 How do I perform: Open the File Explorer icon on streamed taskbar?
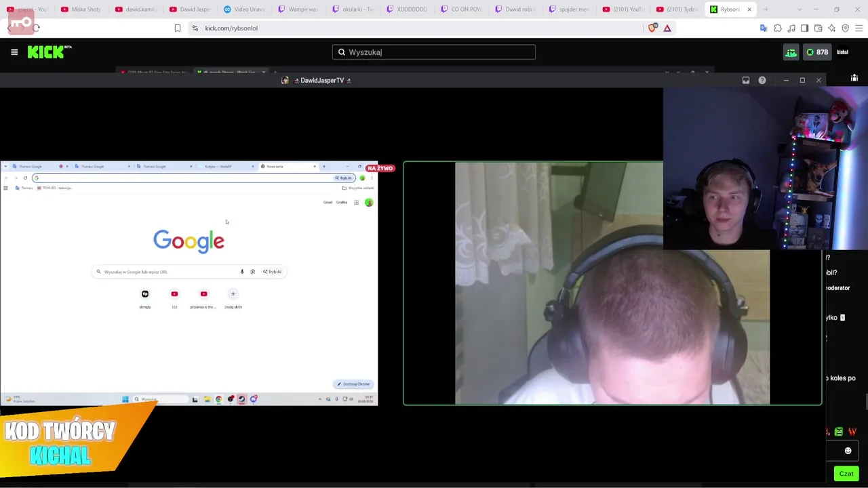[x=207, y=399]
